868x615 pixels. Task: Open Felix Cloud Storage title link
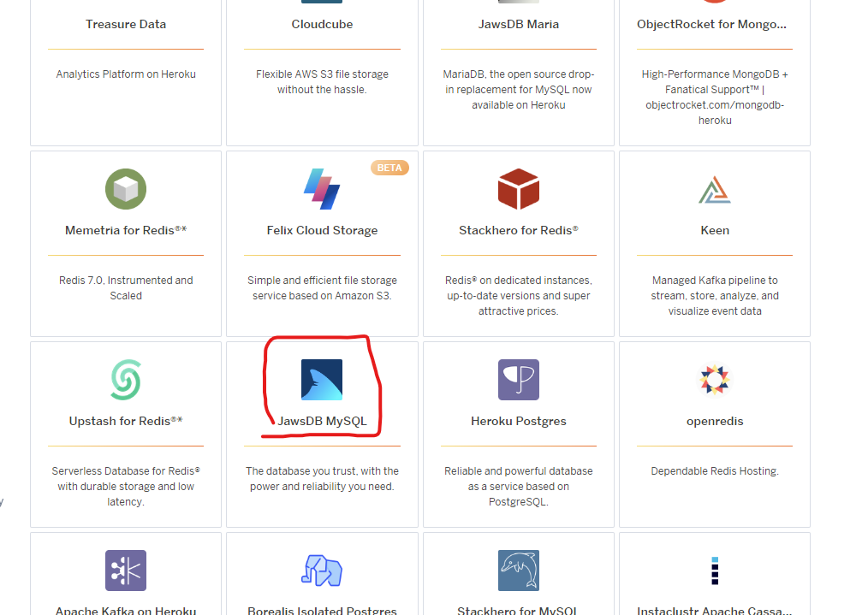click(322, 231)
